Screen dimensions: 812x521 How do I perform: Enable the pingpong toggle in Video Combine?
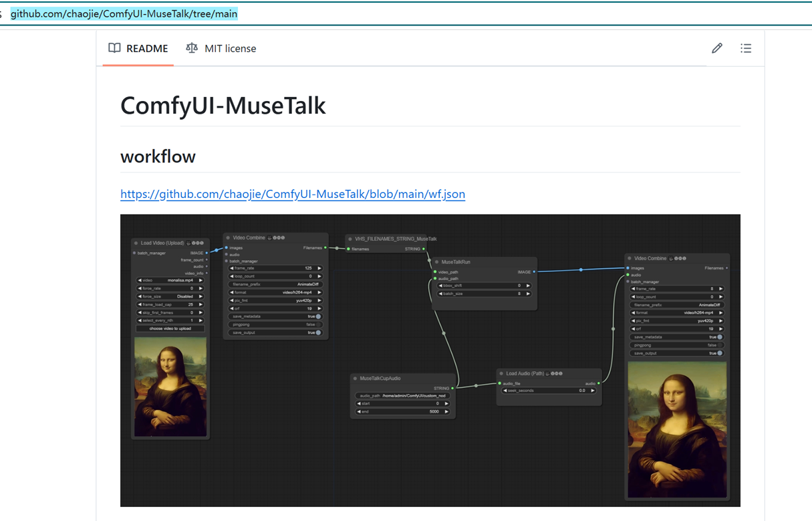(x=319, y=324)
